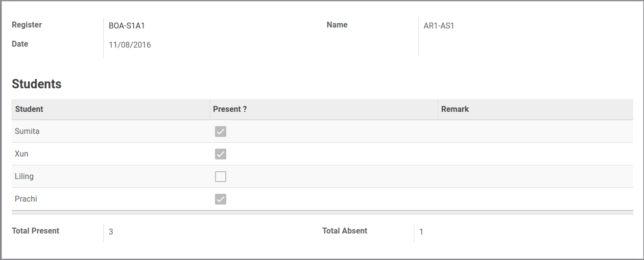This screenshot has width=644, height=260.
Task: Toggle Sumita's Present checkbox
Action: pos(220,131)
